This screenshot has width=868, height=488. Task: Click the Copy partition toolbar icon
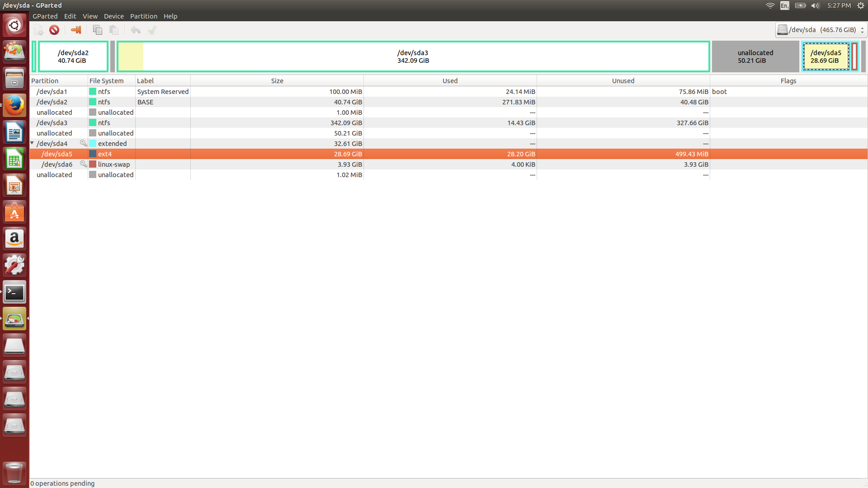click(x=97, y=30)
